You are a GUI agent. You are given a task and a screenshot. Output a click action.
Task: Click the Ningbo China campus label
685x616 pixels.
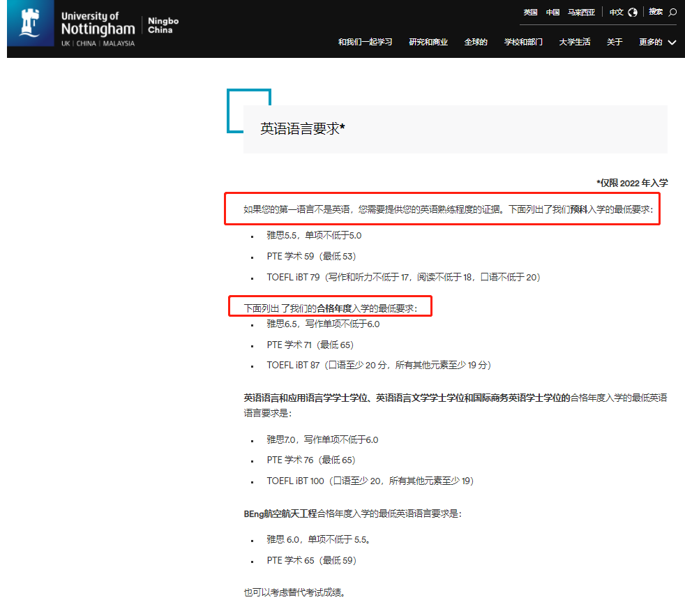163,25
